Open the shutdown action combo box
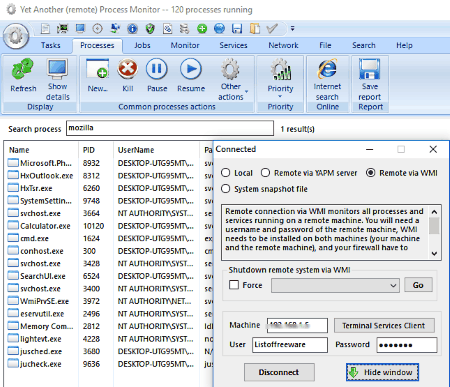Viewport: 450px width, 387px height. tap(335, 285)
